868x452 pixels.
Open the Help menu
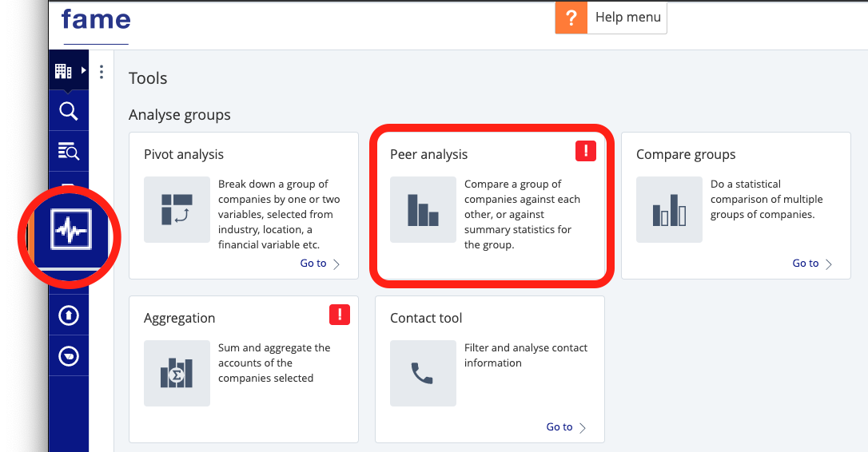627,18
